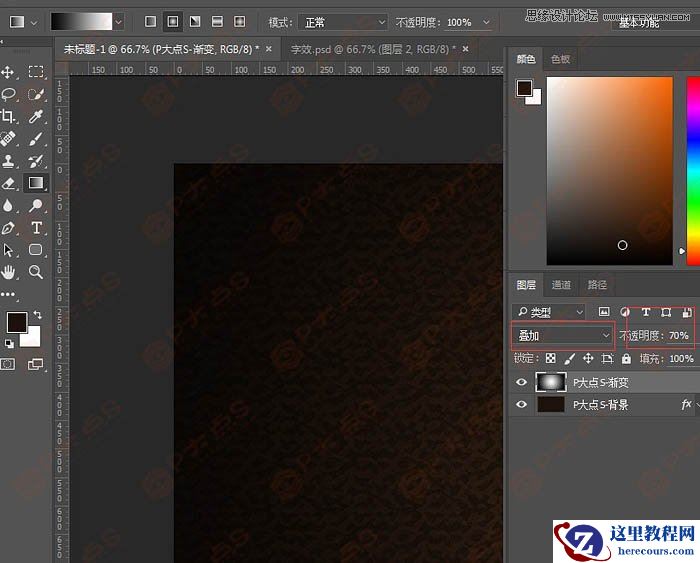
Task: Select the Brush tool
Action: click(36, 139)
